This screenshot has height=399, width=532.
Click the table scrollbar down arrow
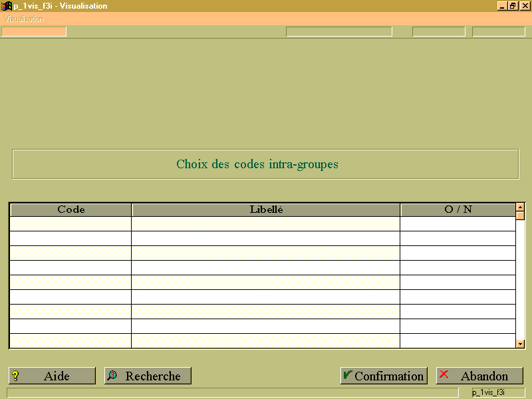tap(520, 344)
